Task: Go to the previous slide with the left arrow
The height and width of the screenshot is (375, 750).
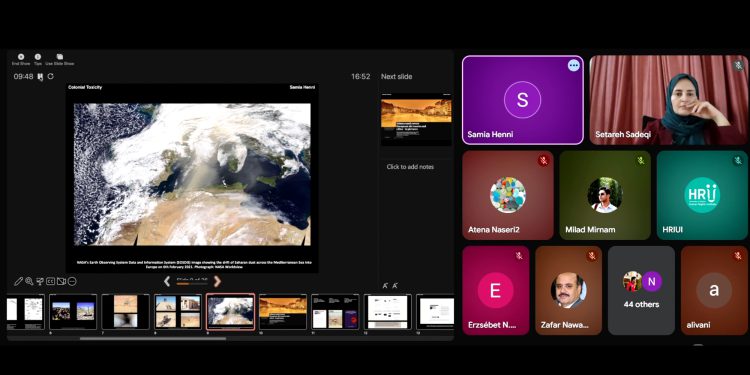Action: pyautogui.click(x=167, y=281)
